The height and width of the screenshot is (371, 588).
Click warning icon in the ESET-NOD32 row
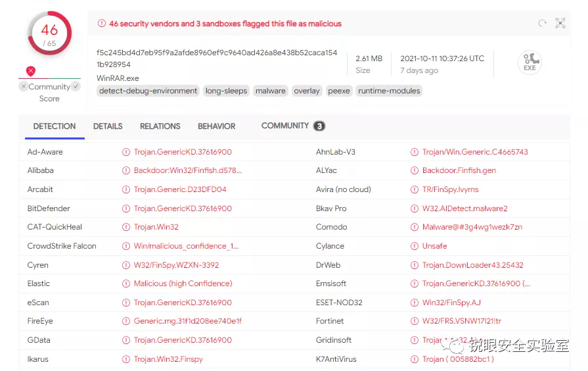point(415,303)
